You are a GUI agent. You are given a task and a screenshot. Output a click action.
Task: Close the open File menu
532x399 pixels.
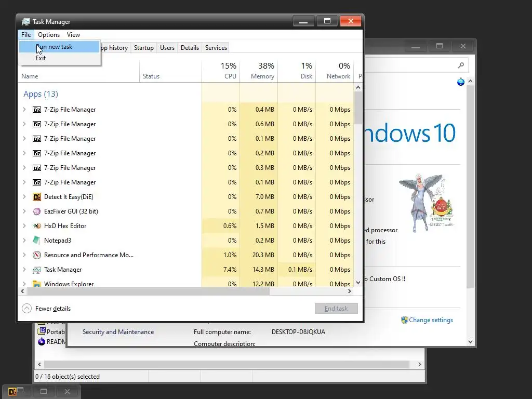point(26,35)
